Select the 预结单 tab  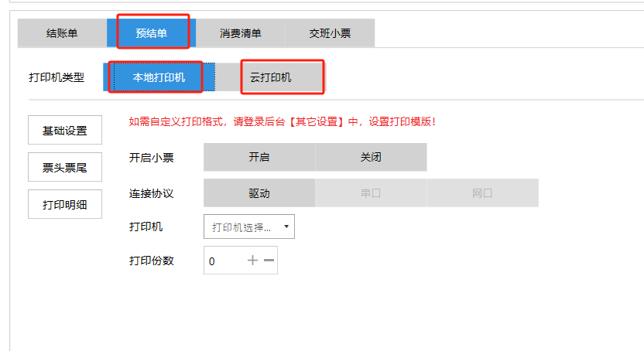pyautogui.click(x=152, y=33)
